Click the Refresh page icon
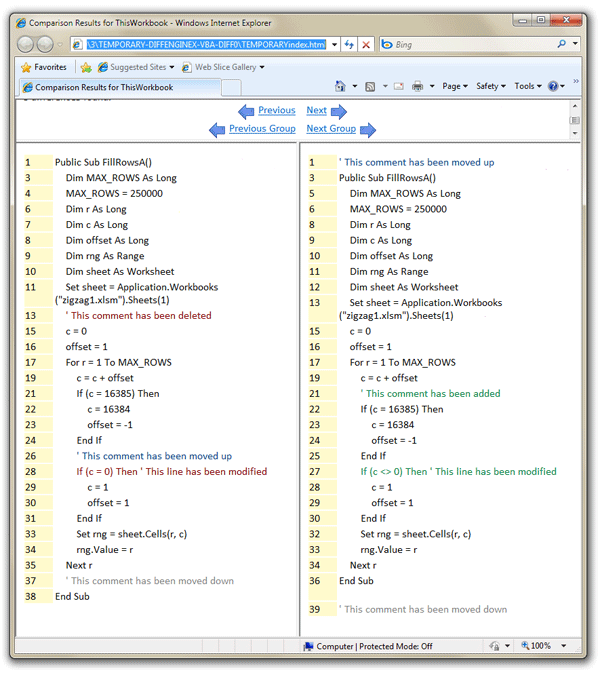 click(x=348, y=45)
